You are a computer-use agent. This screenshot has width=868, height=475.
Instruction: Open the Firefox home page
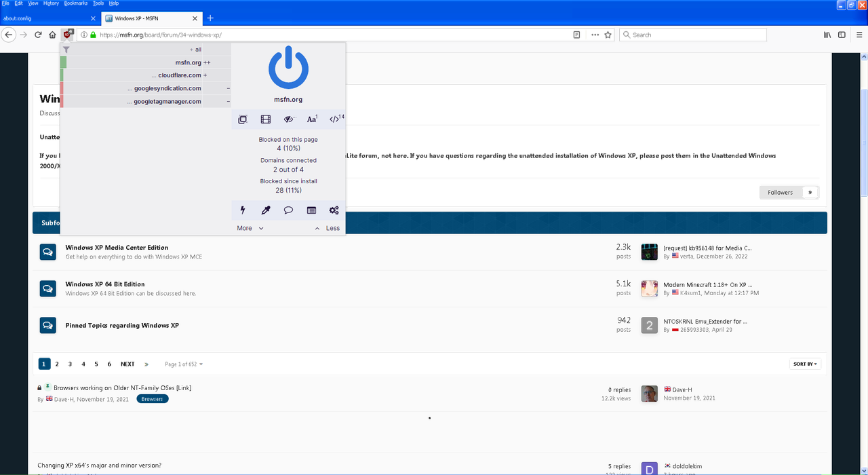pyautogui.click(x=52, y=35)
